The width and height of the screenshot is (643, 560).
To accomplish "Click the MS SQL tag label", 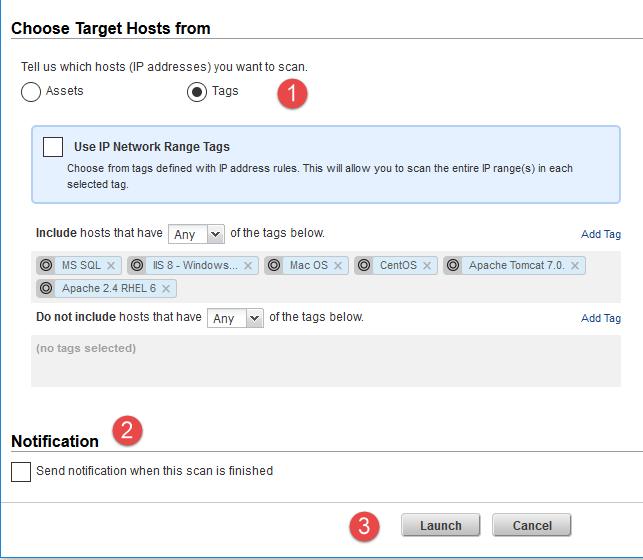I will pyautogui.click(x=81, y=265).
